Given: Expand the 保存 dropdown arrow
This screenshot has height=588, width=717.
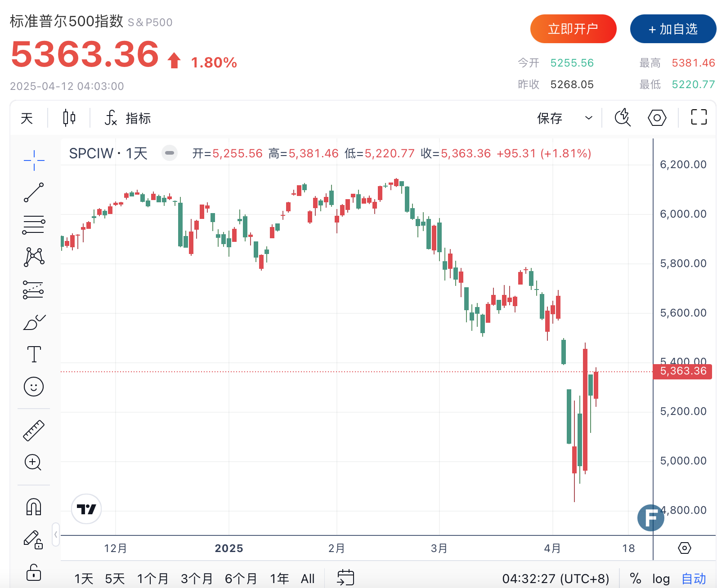Looking at the screenshot, I should click(x=588, y=118).
